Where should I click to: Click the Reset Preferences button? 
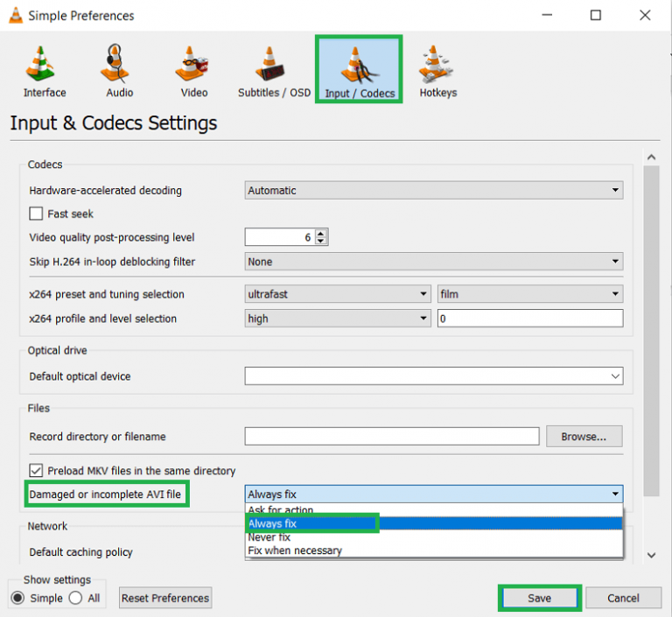[165, 598]
